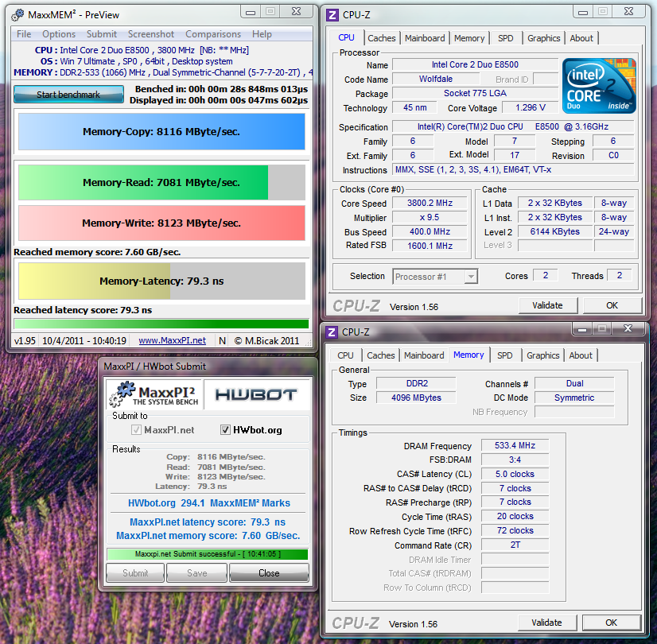
Task: Close the MaxxMEM² PreView window
Action: (x=296, y=12)
